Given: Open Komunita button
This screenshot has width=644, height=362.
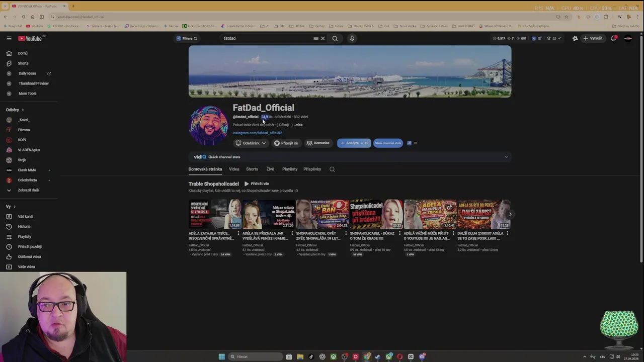Looking at the screenshot, I should point(318,143).
